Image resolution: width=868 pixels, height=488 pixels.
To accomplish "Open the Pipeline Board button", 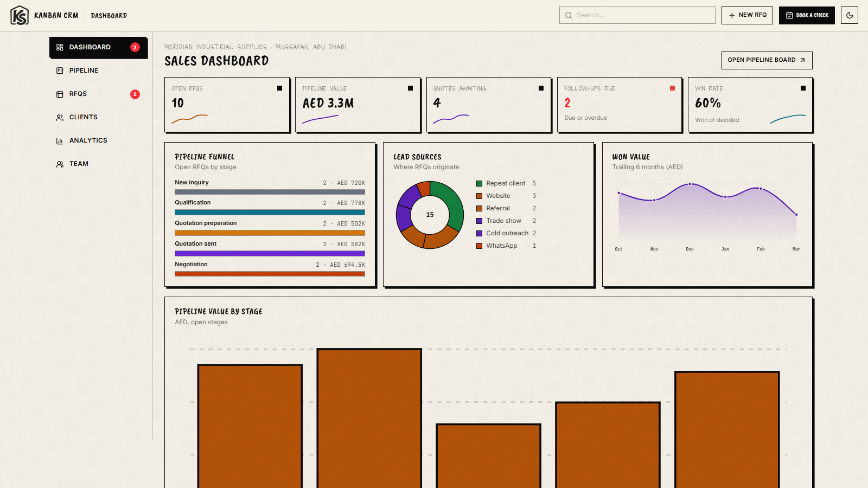I will coord(767,60).
